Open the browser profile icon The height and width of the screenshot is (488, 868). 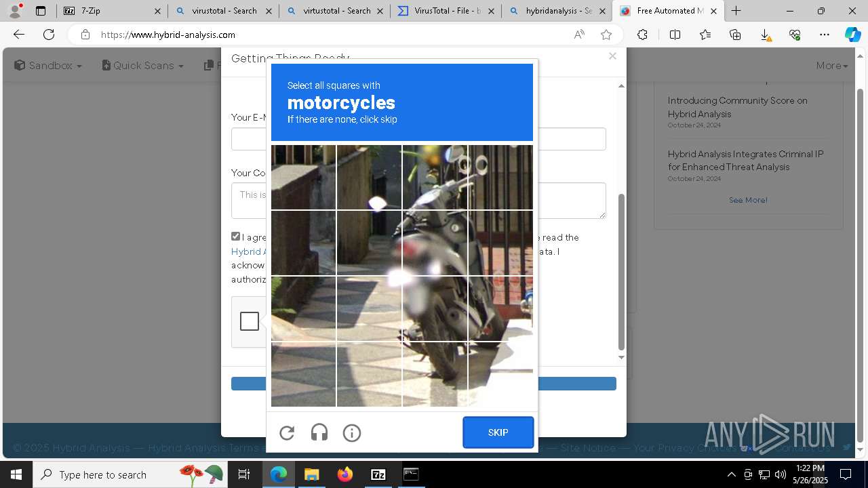point(15,11)
